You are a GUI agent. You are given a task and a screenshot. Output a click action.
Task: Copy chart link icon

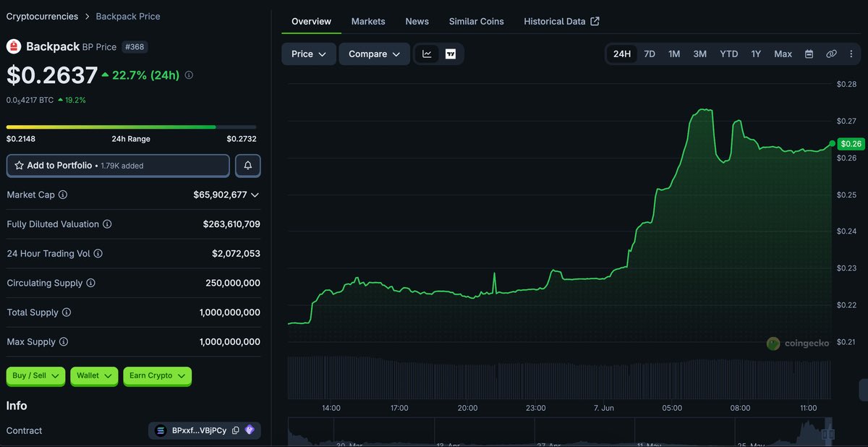(x=831, y=54)
